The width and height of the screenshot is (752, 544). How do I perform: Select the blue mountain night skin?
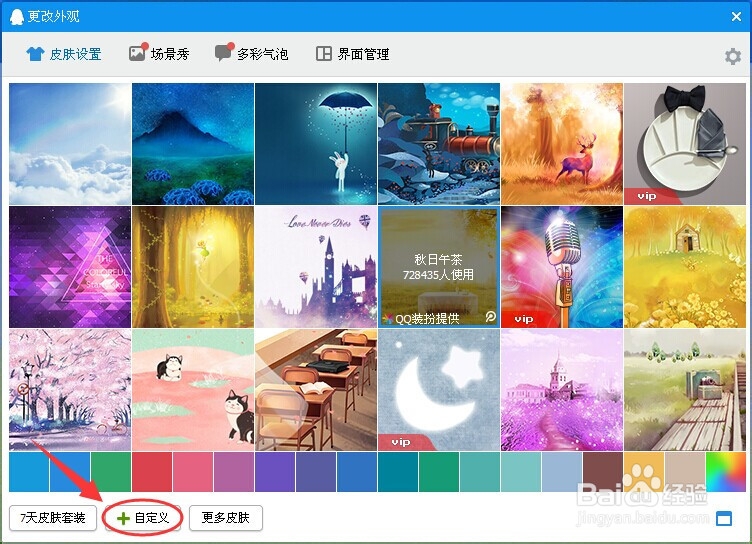point(193,144)
